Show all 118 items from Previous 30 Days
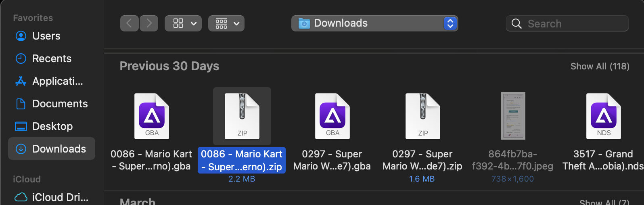The image size is (644, 205). tap(600, 66)
